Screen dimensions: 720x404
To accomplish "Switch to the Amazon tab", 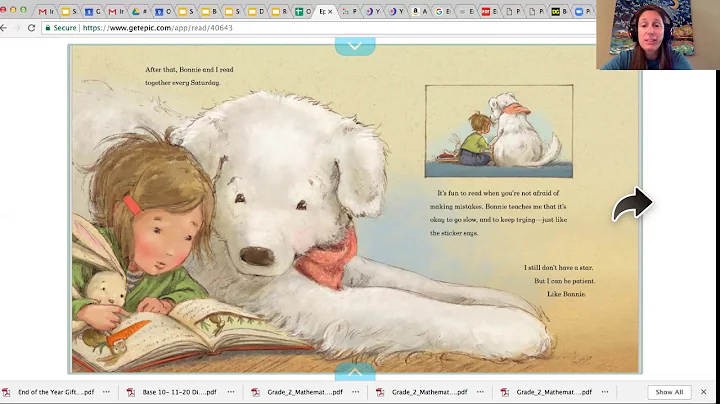I will coord(419,11).
